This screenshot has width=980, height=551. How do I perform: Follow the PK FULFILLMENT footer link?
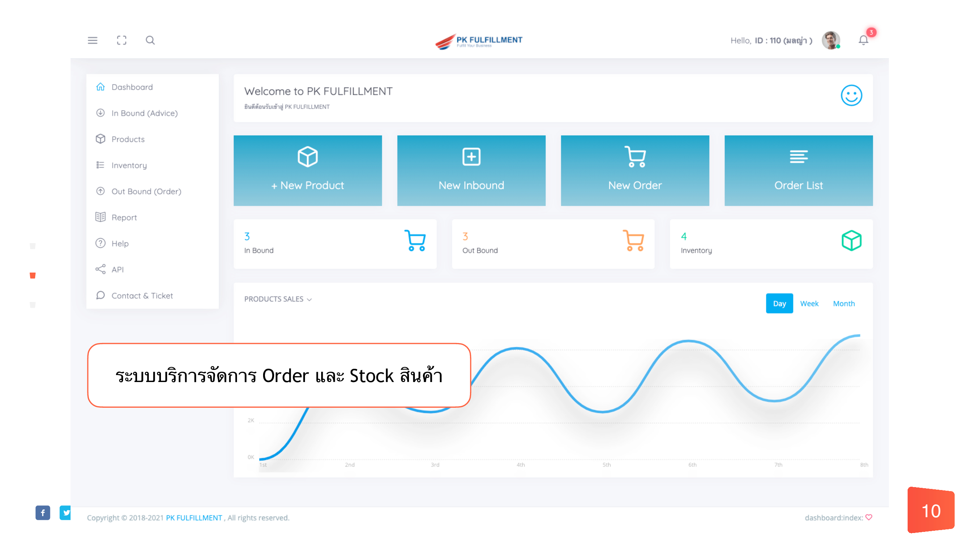[194, 518]
